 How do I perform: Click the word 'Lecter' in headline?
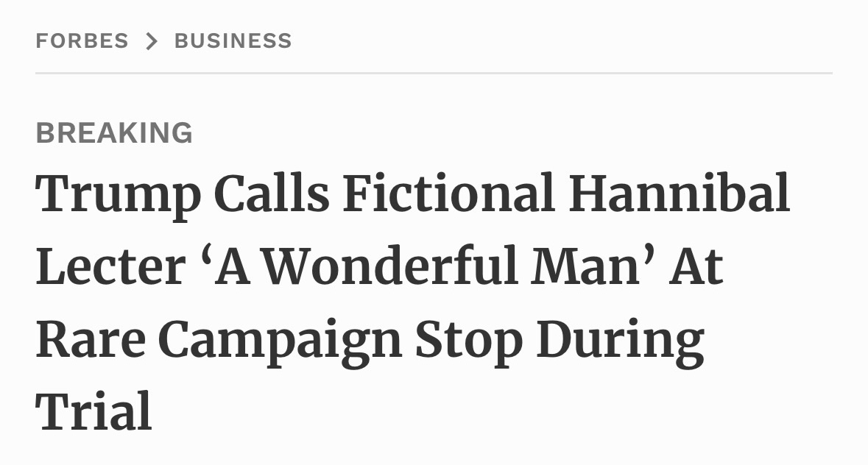click(x=110, y=267)
